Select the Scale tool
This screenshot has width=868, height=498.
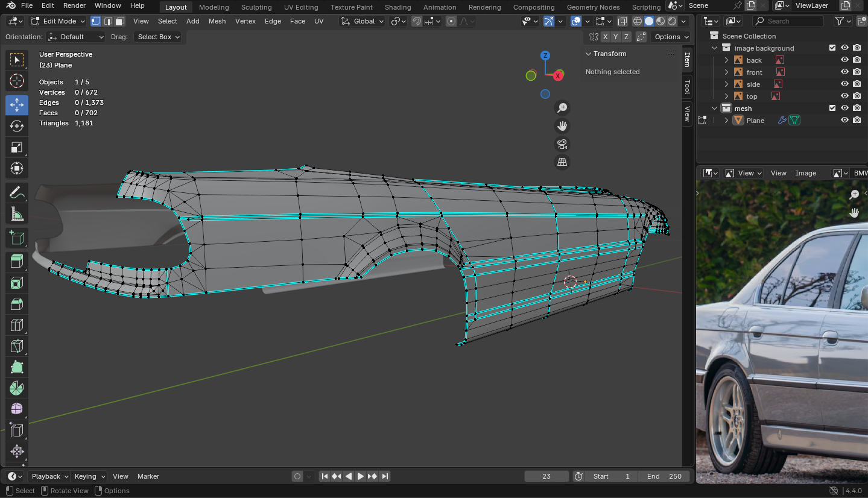[x=17, y=147]
